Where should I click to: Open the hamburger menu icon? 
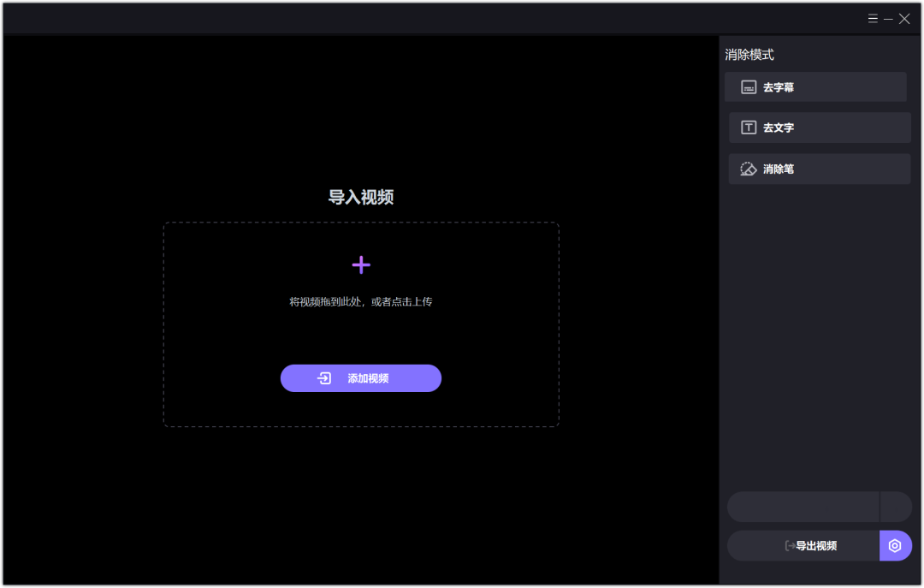[873, 19]
